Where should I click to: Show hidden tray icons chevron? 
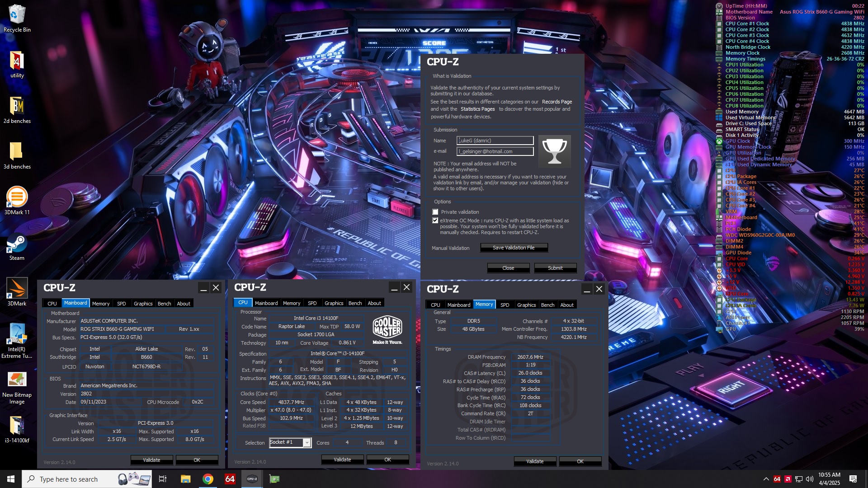(766, 479)
